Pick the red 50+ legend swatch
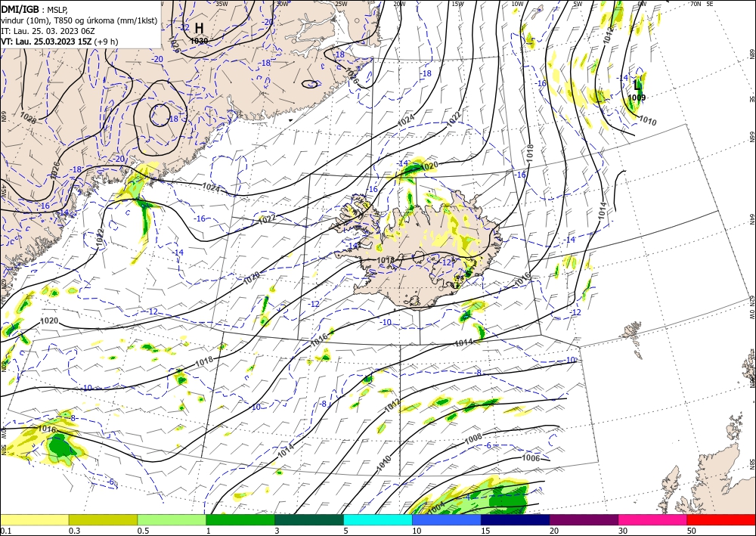 [721, 519]
